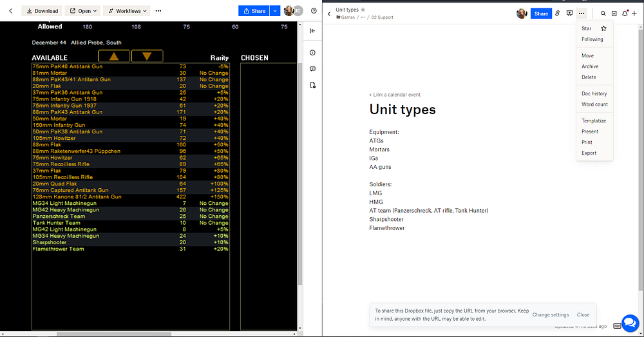Click the Link a calendar event field
Viewport: 644px width, 337px height.
tap(395, 95)
